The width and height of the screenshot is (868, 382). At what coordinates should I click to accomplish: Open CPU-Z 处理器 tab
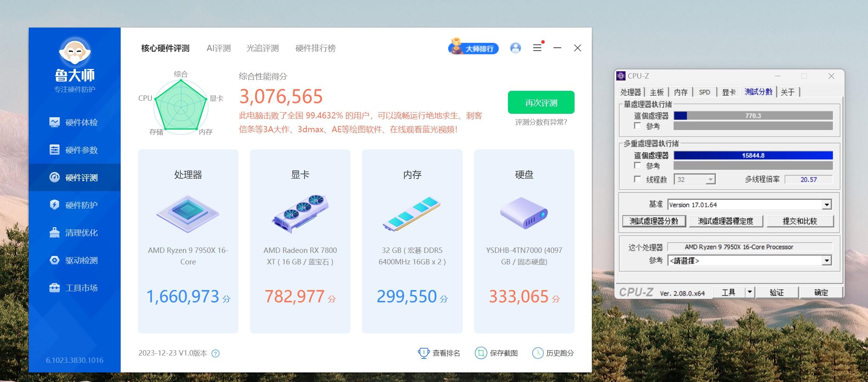pyautogui.click(x=631, y=92)
